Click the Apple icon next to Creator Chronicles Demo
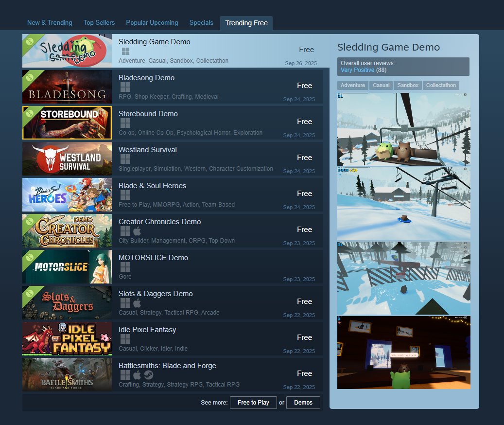Viewport: 504px width, 425px height. click(x=138, y=230)
